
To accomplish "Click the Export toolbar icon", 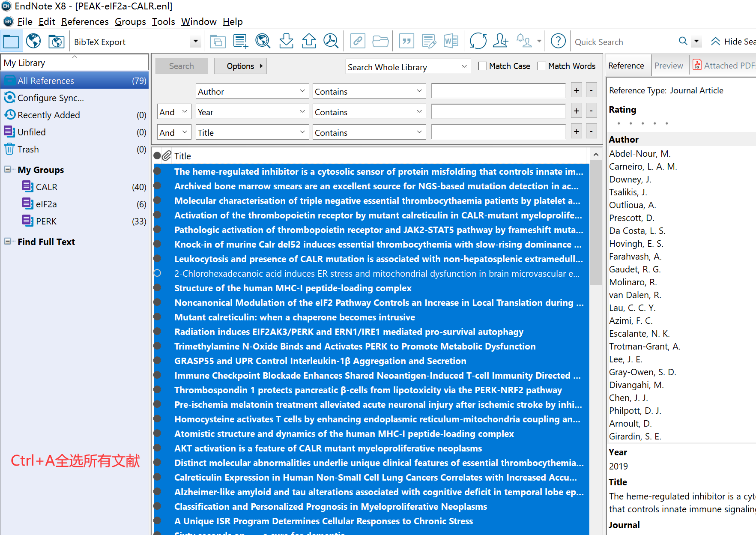I will point(309,42).
